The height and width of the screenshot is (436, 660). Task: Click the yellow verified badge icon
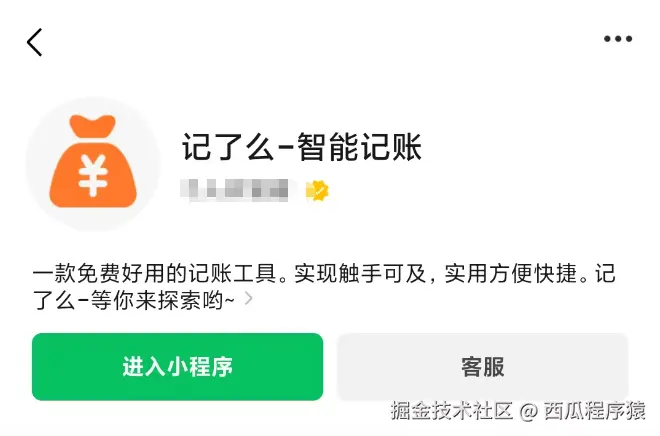[317, 190]
